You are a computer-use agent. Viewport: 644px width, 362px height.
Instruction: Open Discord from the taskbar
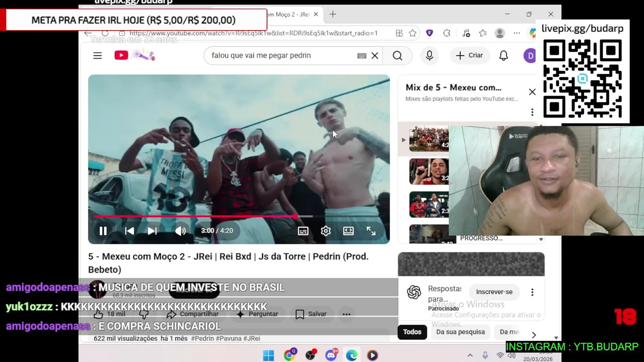pyautogui.click(x=331, y=355)
